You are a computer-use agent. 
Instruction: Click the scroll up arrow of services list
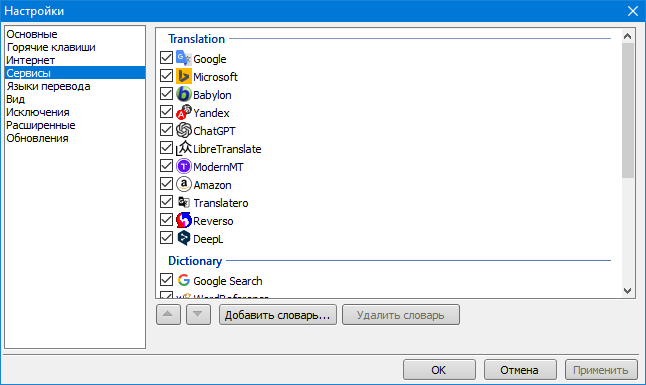[x=627, y=36]
